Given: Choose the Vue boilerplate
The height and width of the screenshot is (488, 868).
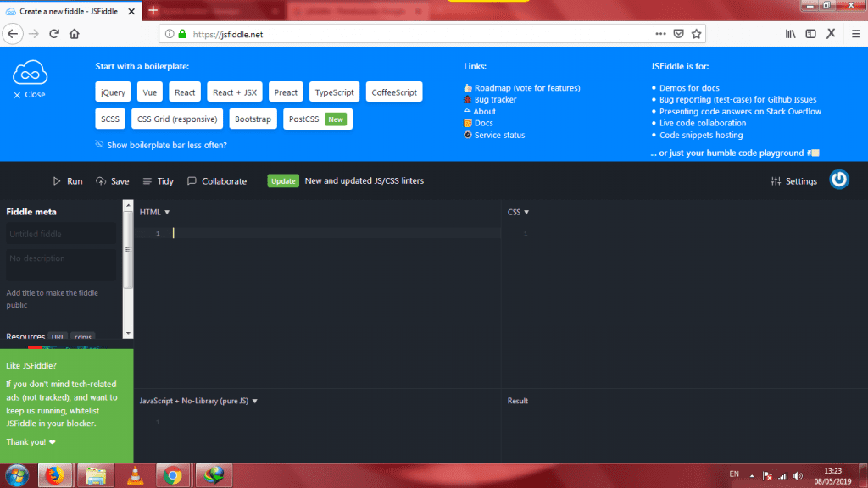Looking at the screenshot, I should coord(149,92).
